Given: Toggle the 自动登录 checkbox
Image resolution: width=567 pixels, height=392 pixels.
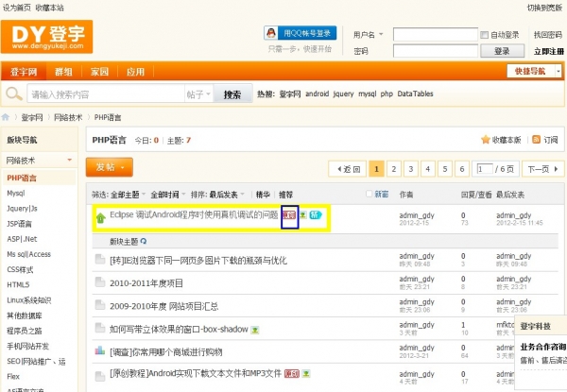Looking at the screenshot, I should [x=484, y=35].
